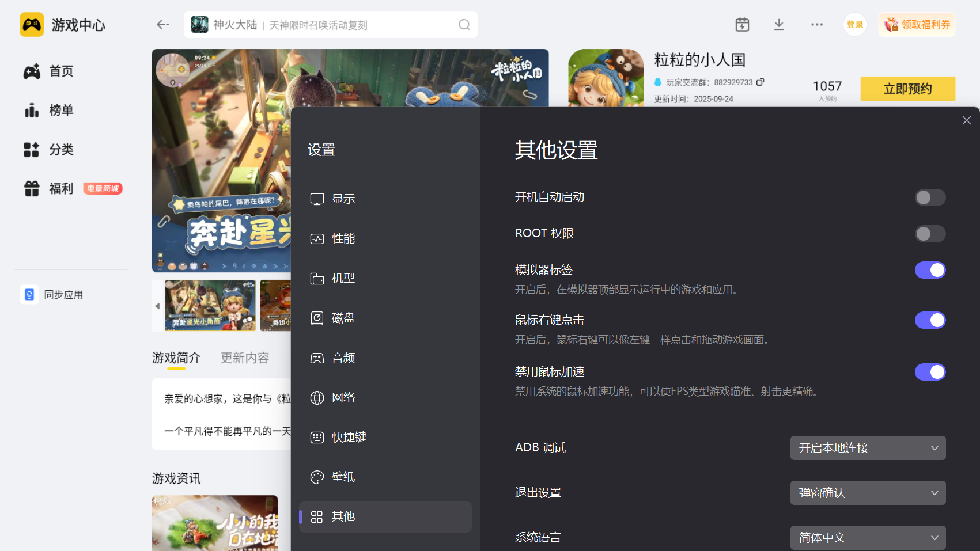Click the 神火大陆 game icon in search bar
The image size is (980, 551).
click(200, 25)
